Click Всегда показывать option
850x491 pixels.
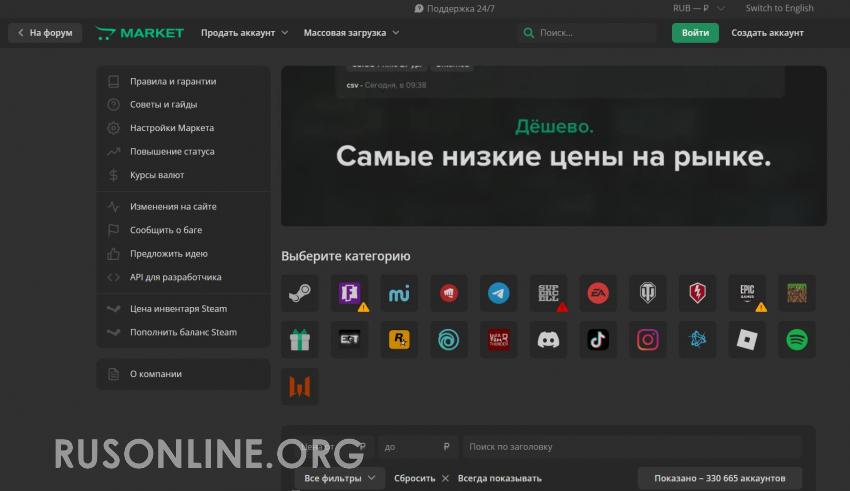tap(499, 478)
